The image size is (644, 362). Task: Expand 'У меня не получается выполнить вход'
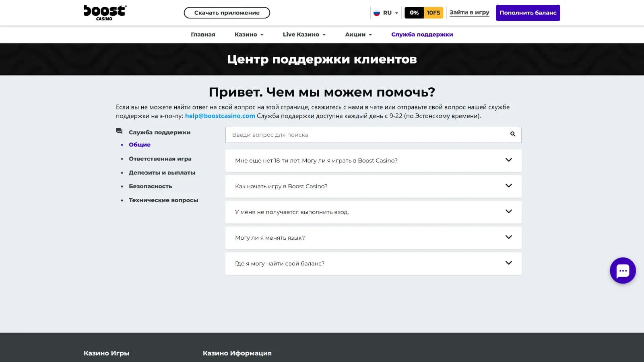click(373, 212)
